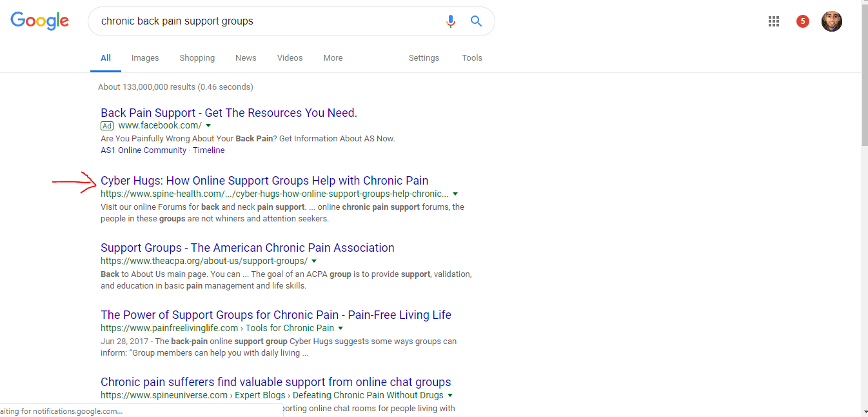Click the spineuniverse.com green URL text
Viewport: 868px width, 417px height.
click(272, 395)
